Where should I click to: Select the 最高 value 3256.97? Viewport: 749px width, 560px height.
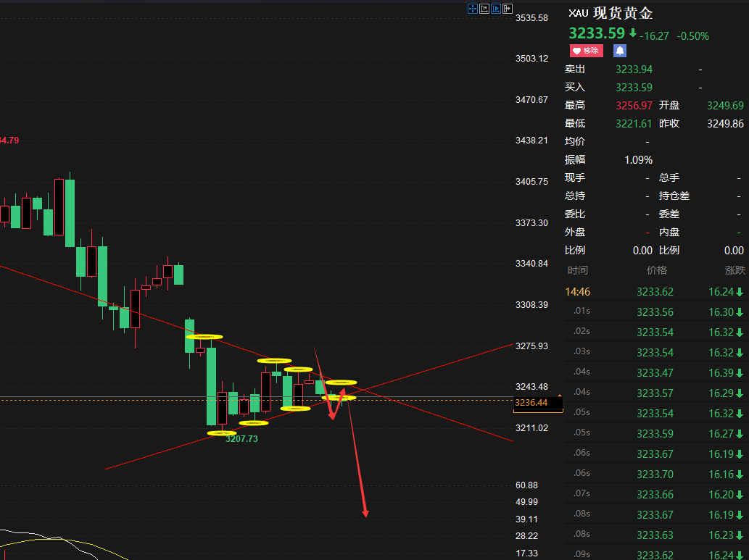pyautogui.click(x=634, y=106)
